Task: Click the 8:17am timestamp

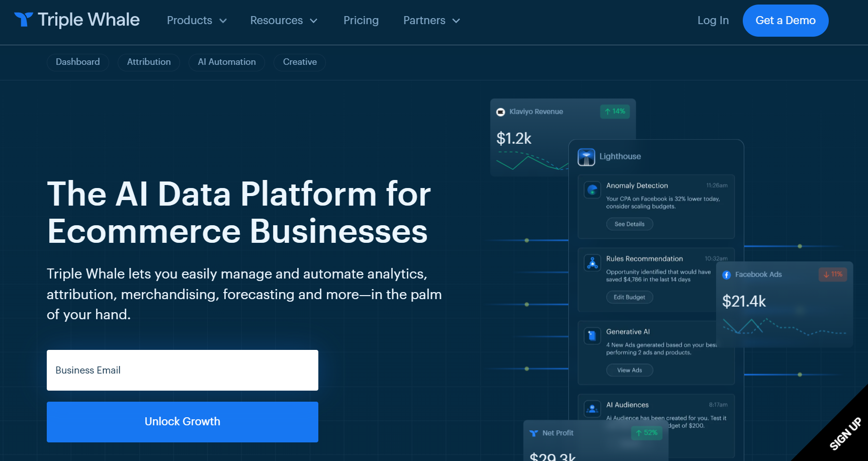Action: pos(718,405)
